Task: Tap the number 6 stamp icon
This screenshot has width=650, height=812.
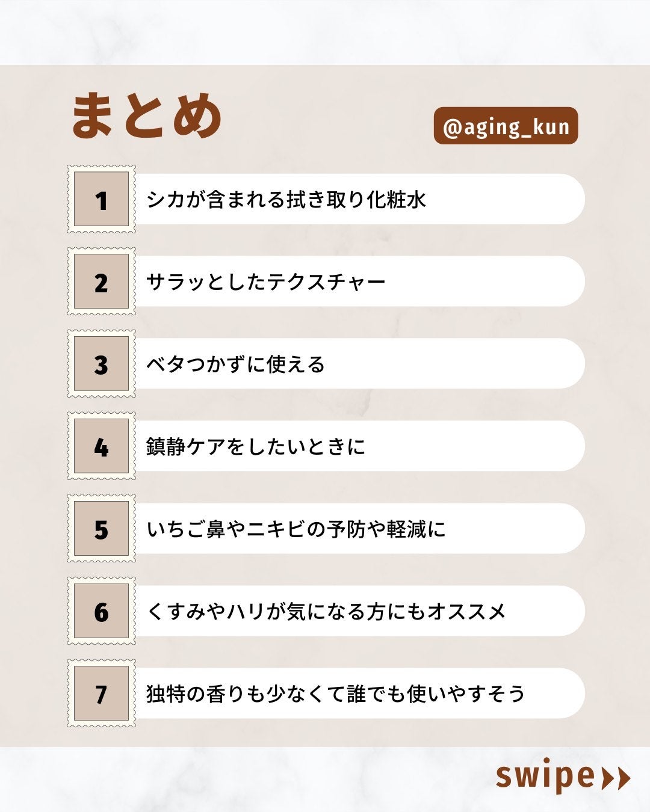Action: click(x=101, y=611)
